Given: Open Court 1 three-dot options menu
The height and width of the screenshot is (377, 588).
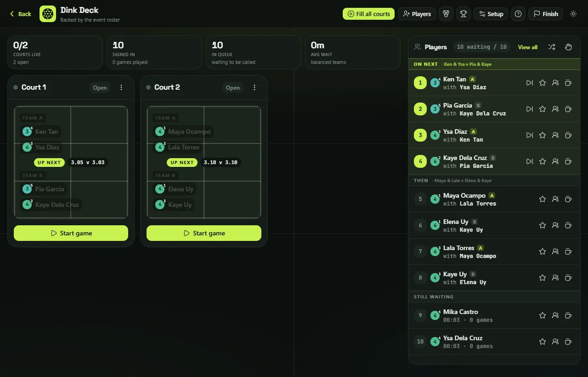Looking at the screenshot, I should click(x=121, y=87).
